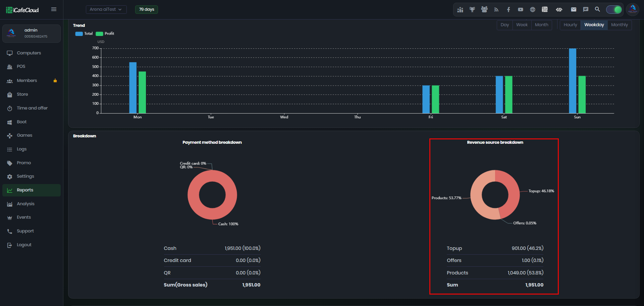Switch the trend view to Hourly
This screenshot has width=644, height=306.
(570, 25)
